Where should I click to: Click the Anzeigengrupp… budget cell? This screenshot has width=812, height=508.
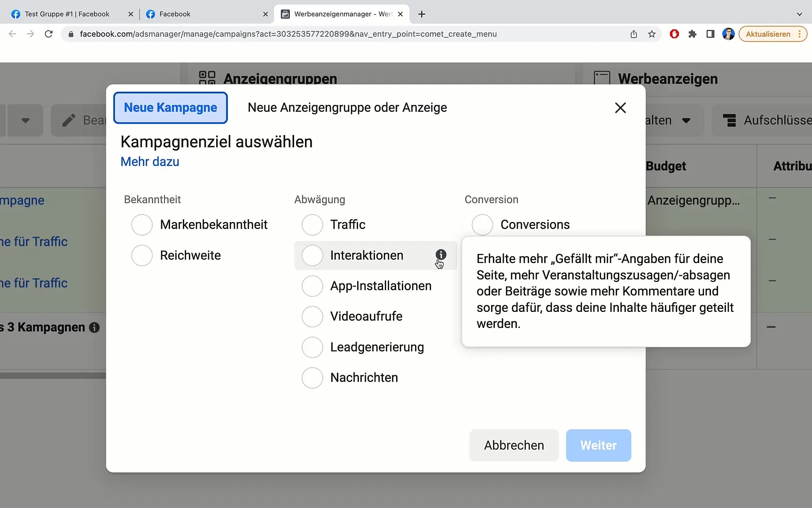(694, 200)
